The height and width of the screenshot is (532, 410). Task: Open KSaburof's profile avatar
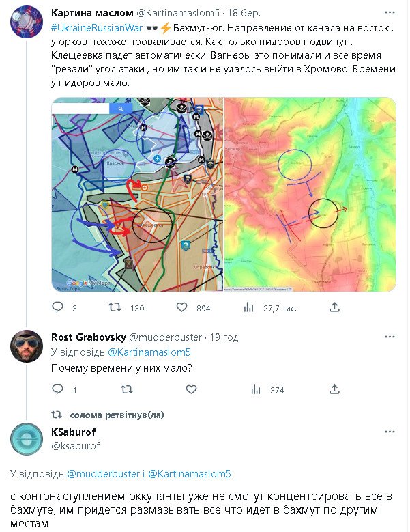27,439
